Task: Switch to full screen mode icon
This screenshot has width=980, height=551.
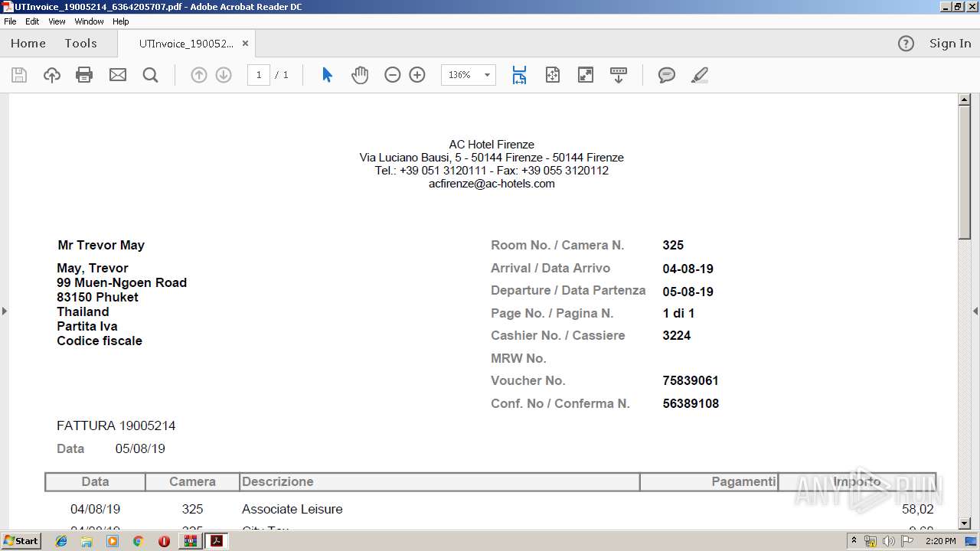Action: 586,75
